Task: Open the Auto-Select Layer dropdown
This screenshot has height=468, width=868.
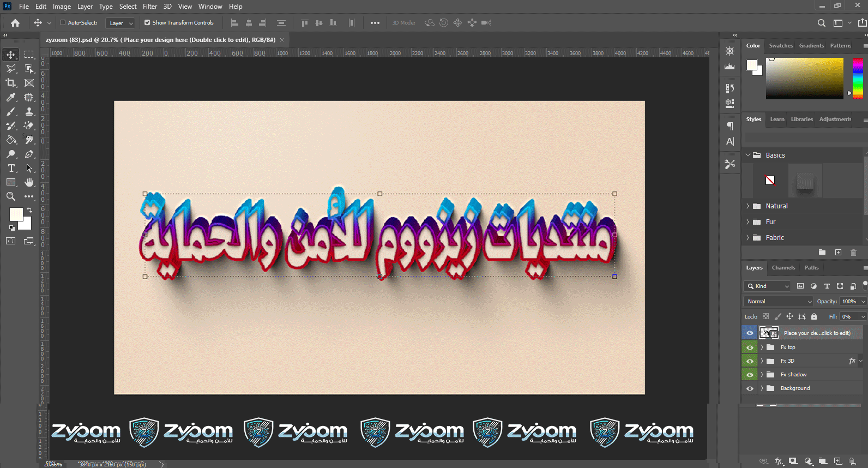Action: pyautogui.click(x=120, y=23)
